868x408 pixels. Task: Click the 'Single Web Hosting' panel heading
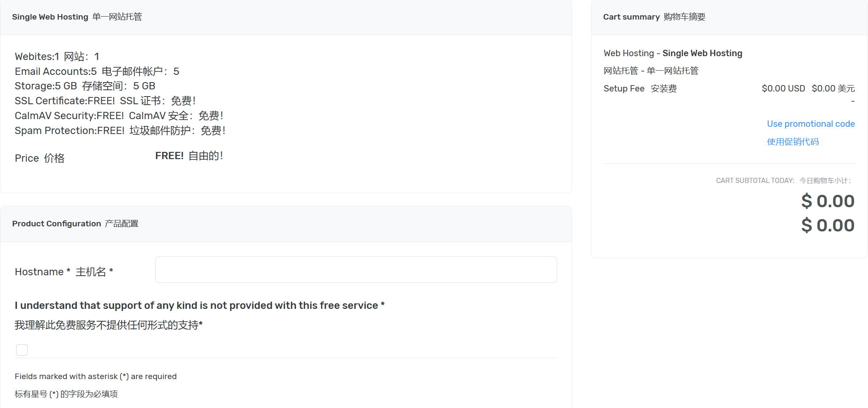(50, 17)
